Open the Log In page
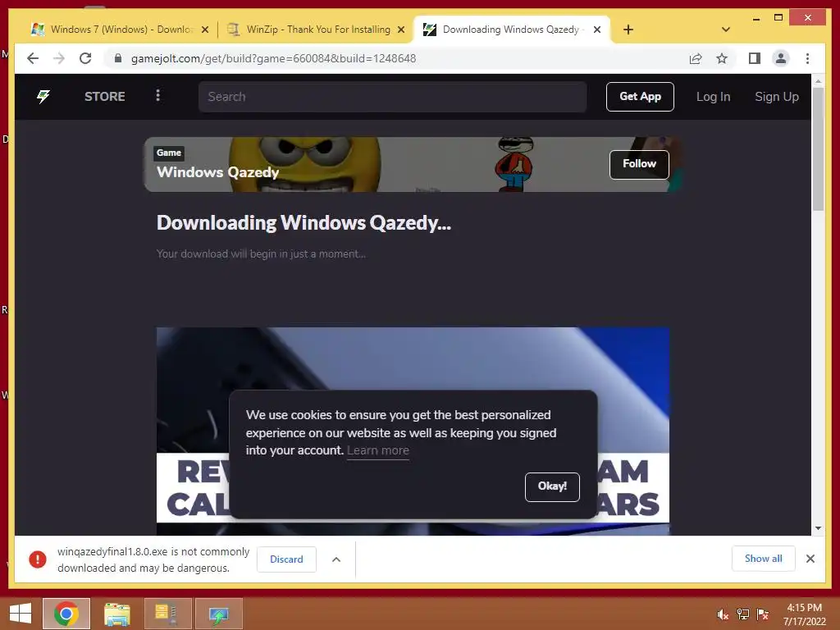 (713, 97)
